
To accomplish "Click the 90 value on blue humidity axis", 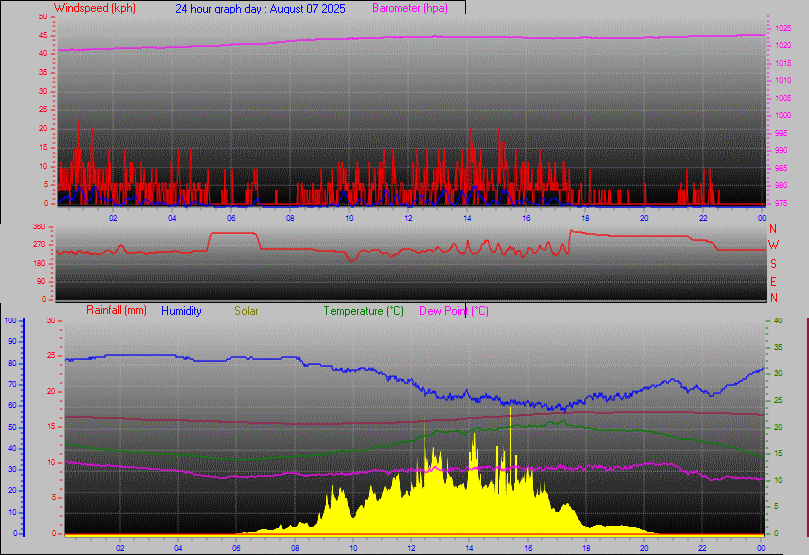I will [x=12, y=341].
